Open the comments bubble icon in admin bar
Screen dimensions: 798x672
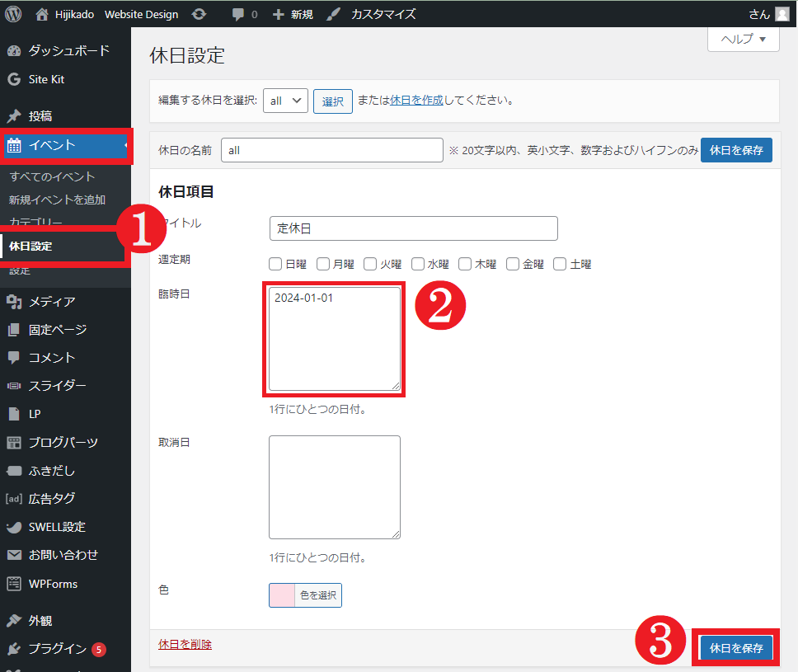coord(238,14)
